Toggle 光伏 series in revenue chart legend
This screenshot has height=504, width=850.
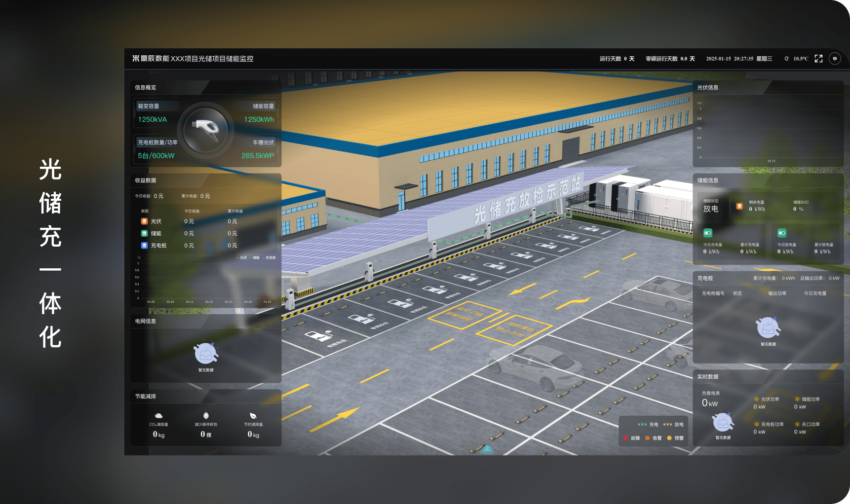click(x=242, y=257)
